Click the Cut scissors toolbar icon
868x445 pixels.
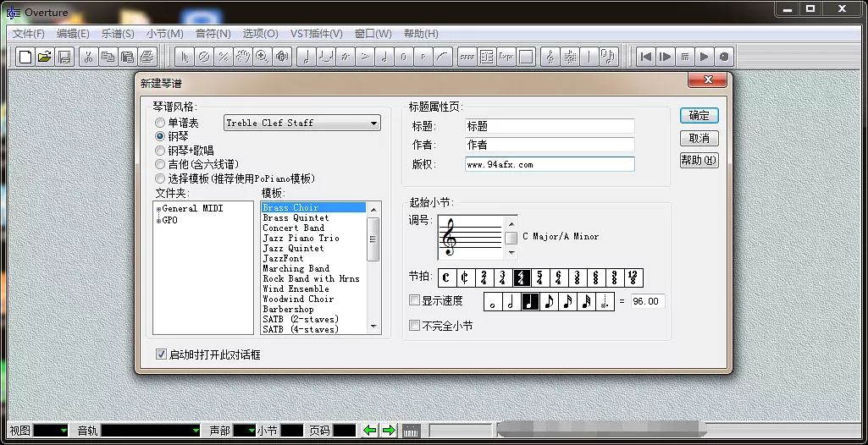[x=89, y=57]
